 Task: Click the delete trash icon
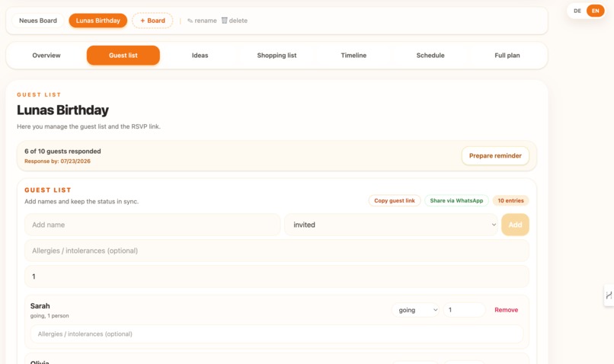[225, 21]
